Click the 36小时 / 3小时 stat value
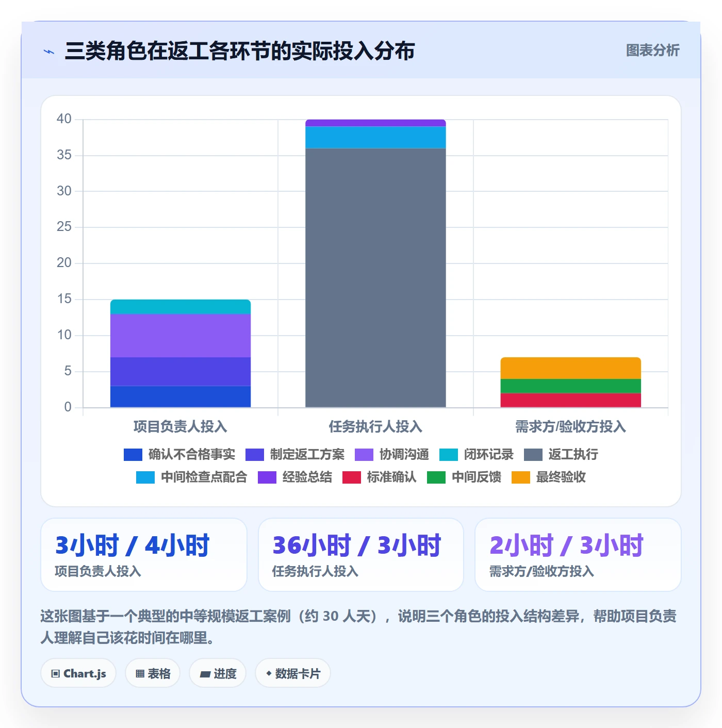This screenshot has width=722, height=728. click(357, 545)
